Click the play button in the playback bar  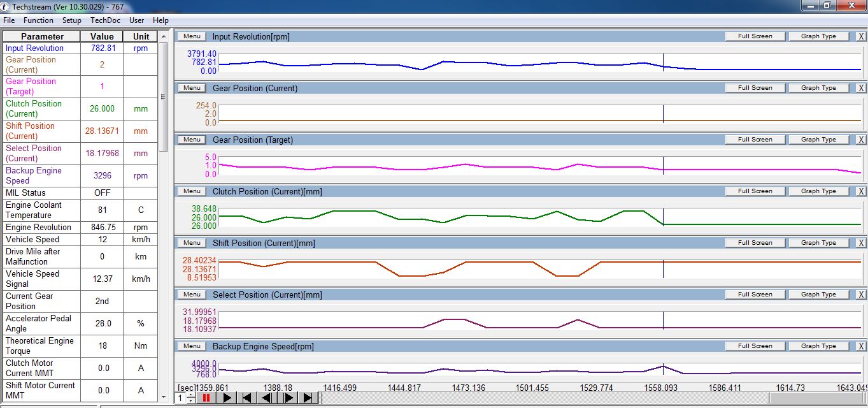click(227, 398)
